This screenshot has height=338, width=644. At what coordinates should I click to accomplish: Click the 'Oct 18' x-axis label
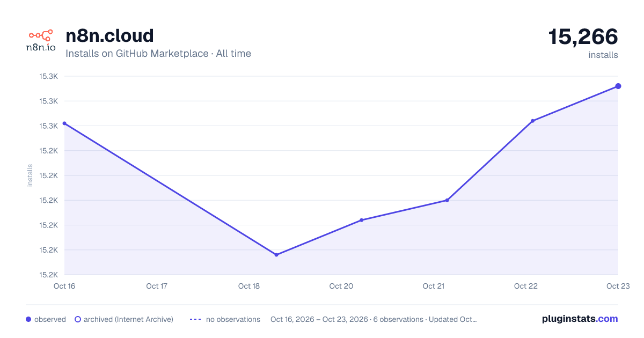249,286
